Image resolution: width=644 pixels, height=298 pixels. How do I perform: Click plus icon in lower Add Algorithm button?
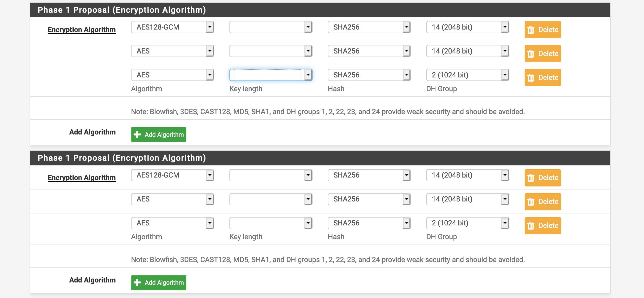(137, 282)
